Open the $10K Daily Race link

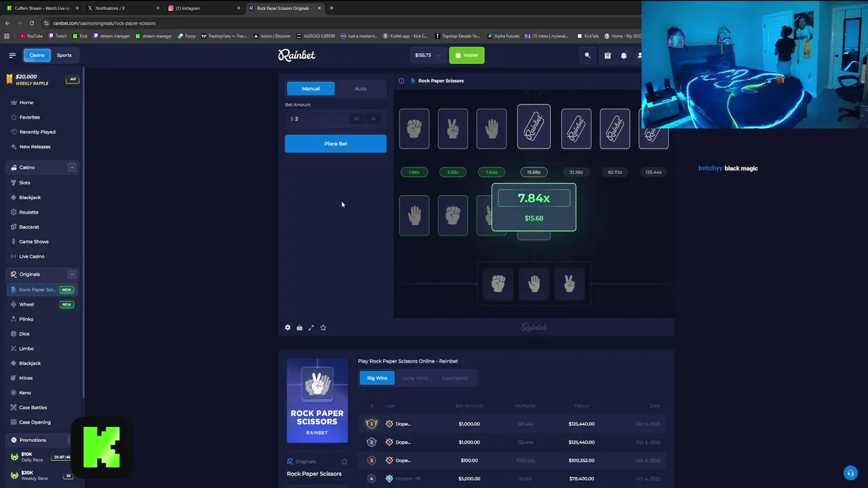pos(41,457)
